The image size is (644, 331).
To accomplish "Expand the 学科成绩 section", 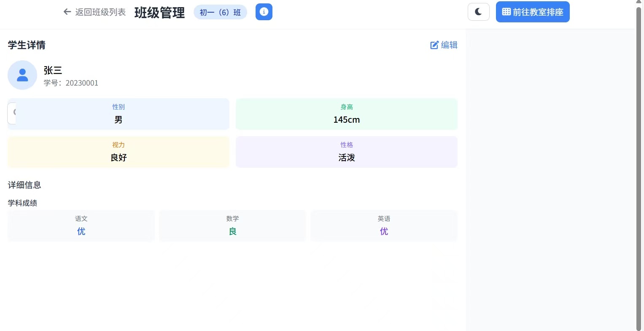I will pyautogui.click(x=22, y=203).
